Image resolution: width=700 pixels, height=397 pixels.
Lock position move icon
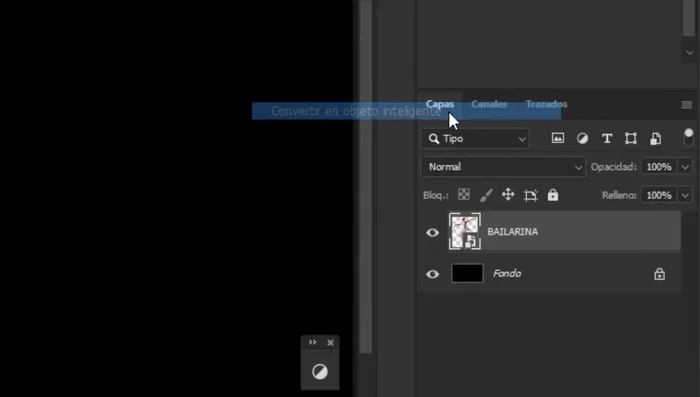point(508,195)
